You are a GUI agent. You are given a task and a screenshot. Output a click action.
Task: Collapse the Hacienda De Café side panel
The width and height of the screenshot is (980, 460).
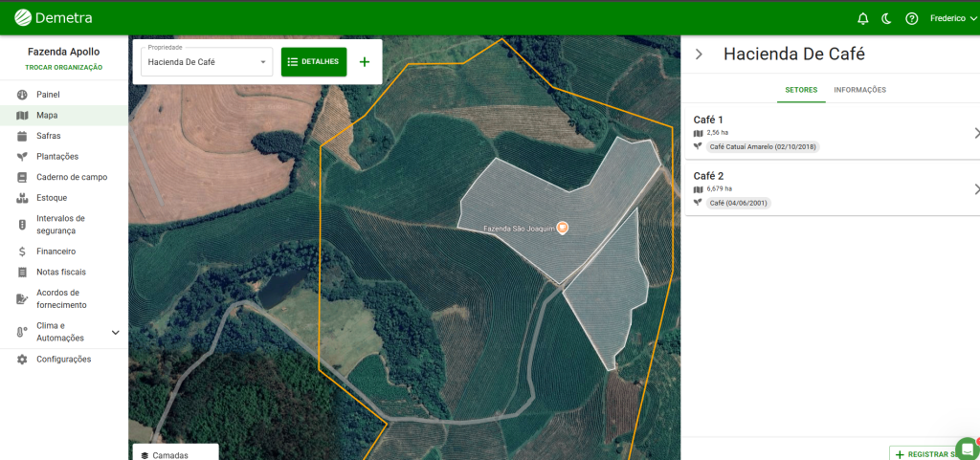pyautogui.click(x=699, y=55)
